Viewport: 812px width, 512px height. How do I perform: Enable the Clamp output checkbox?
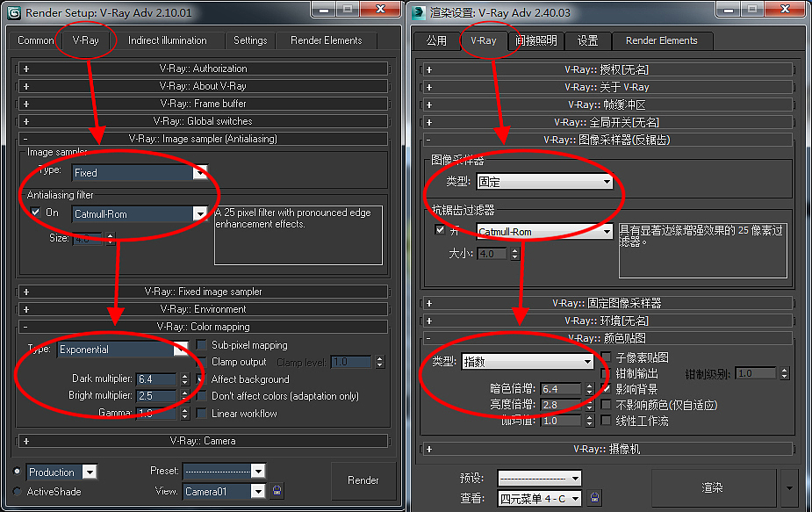(201, 362)
